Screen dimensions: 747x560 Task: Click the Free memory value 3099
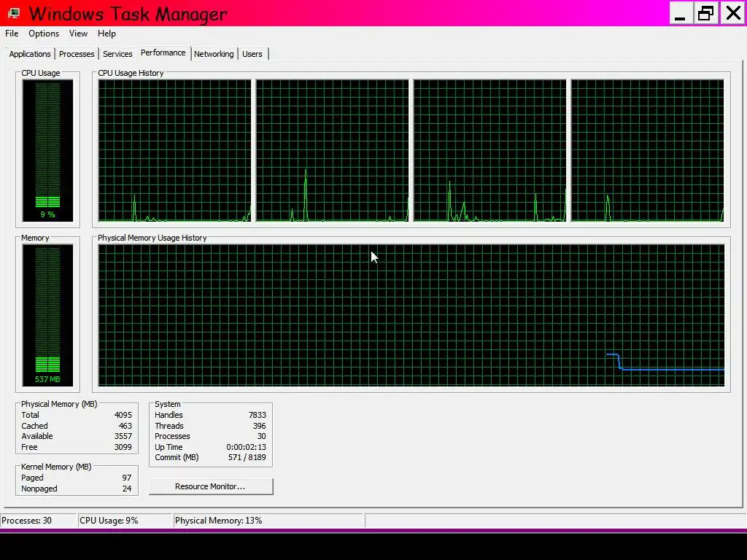[123, 447]
